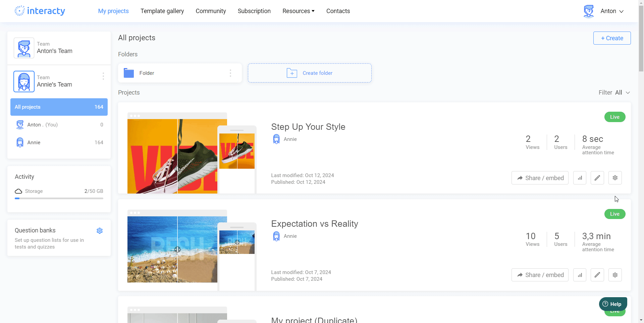
Task: Open Step Up Your Style mobile preview
Action: click(237, 160)
